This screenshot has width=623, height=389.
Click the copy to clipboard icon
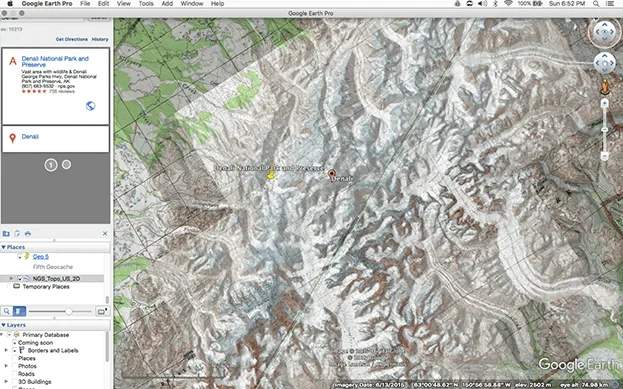coord(17,234)
